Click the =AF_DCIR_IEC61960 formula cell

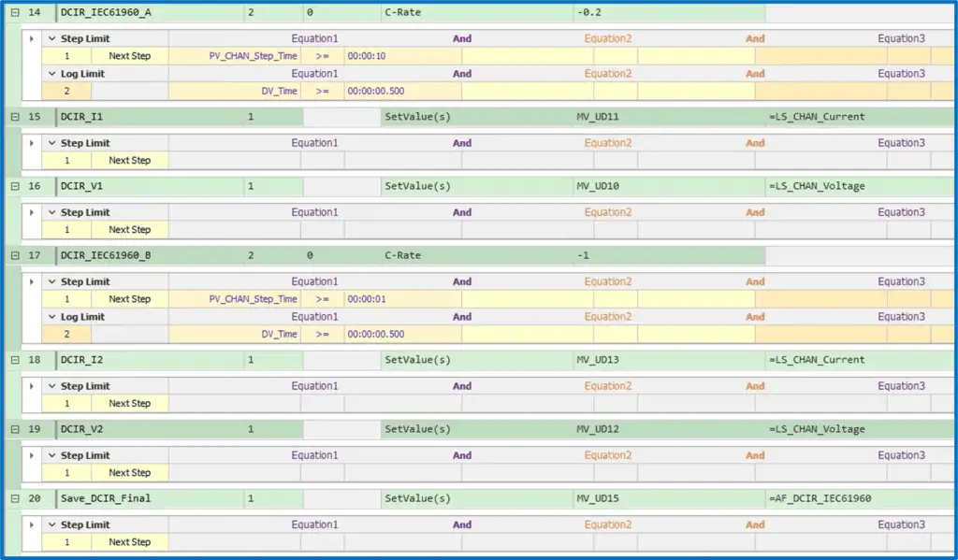(861, 498)
